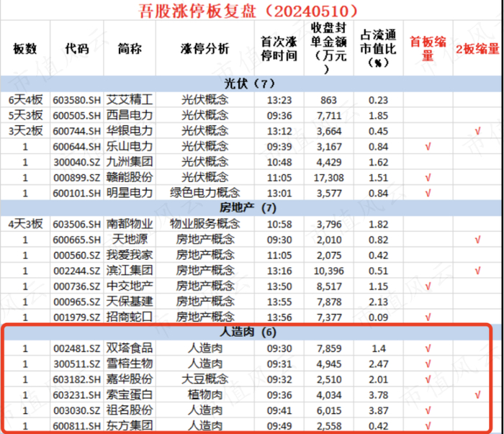Select the red 首板缩量 header
Viewport: 504px width, 434px height.
428,49
